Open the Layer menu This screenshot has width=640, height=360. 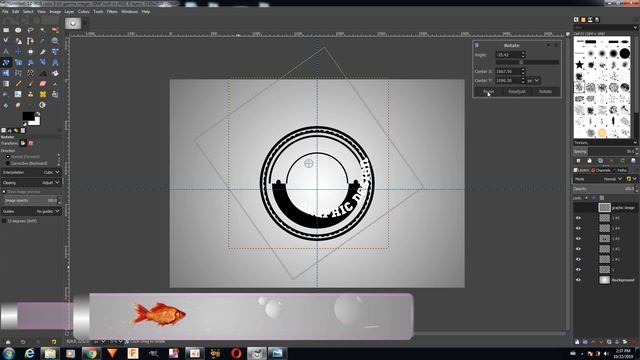coord(69,12)
